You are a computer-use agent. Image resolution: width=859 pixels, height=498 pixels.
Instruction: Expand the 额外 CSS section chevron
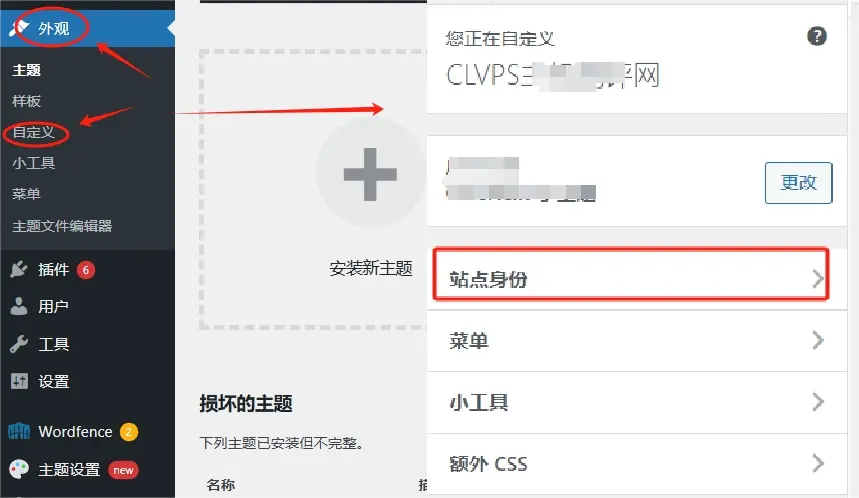818,463
